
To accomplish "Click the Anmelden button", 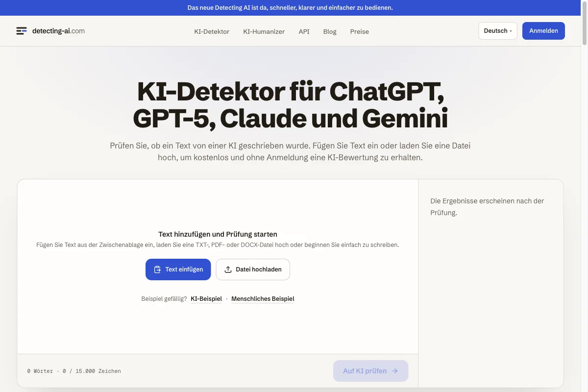I will (543, 31).
